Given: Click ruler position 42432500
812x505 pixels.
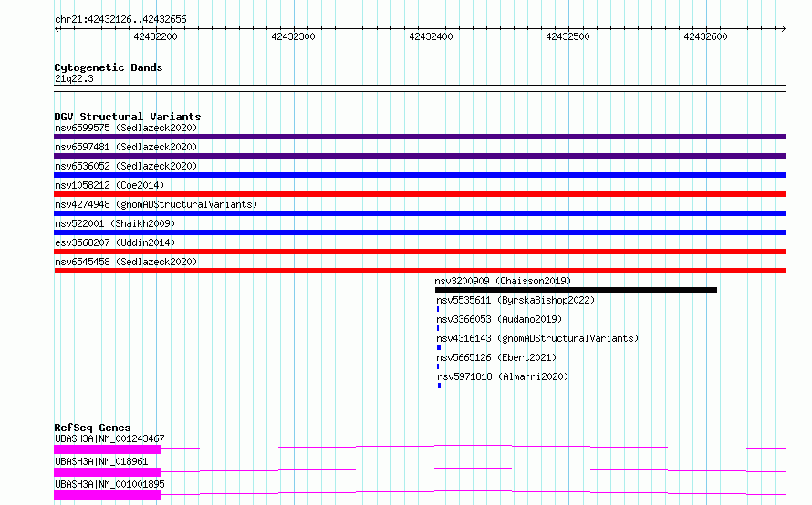Looking at the screenshot, I should [x=568, y=36].
